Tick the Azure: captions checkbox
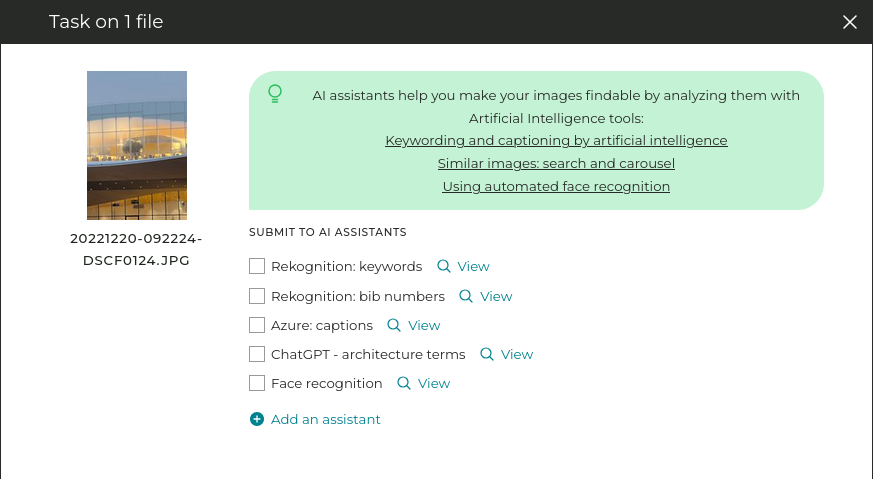Screen dimensions: 873x479 (257, 325)
